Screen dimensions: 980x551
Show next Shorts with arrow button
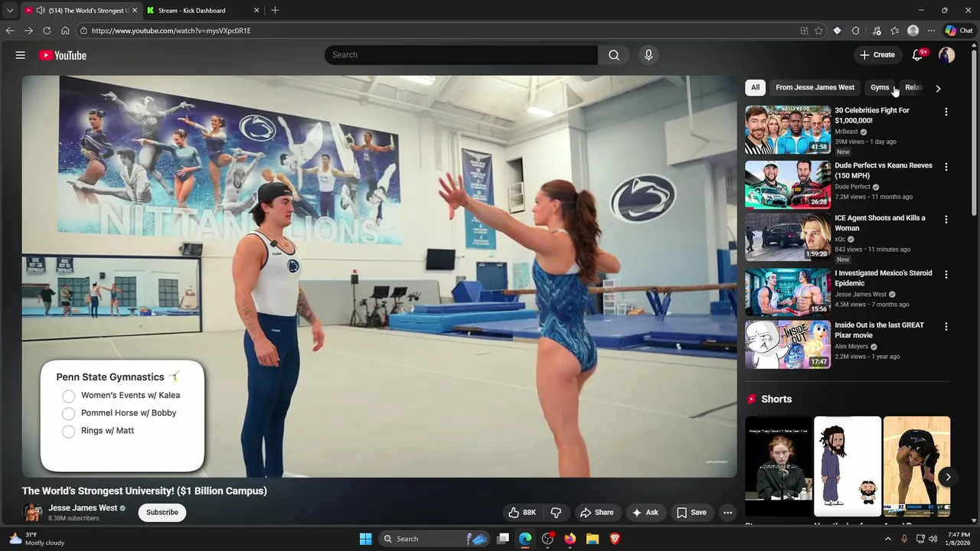(948, 477)
